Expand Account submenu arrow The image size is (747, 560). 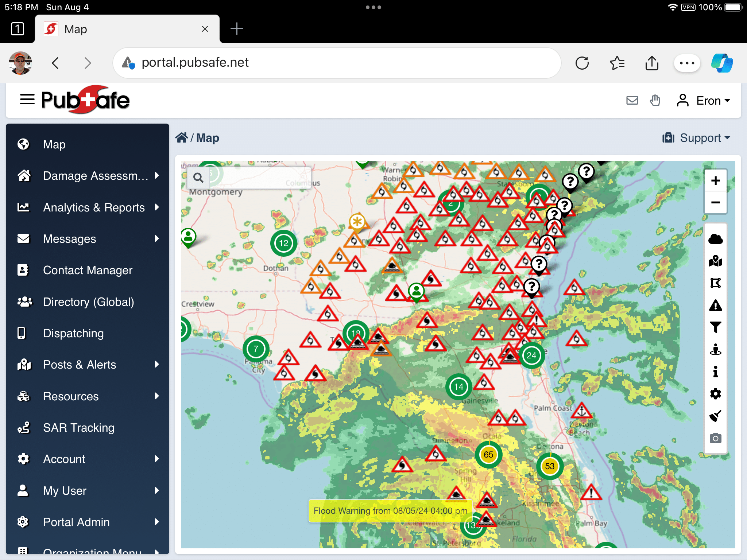(x=157, y=459)
